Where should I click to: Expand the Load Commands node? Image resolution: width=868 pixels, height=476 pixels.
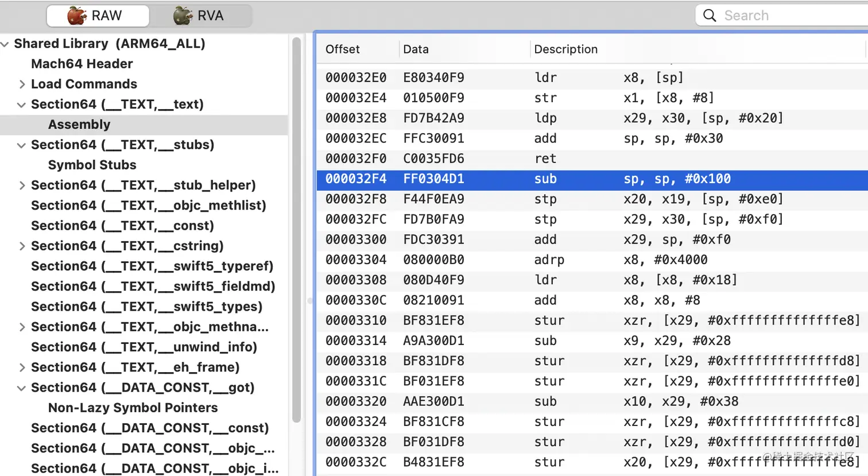pyautogui.click(x=22, y=84)
